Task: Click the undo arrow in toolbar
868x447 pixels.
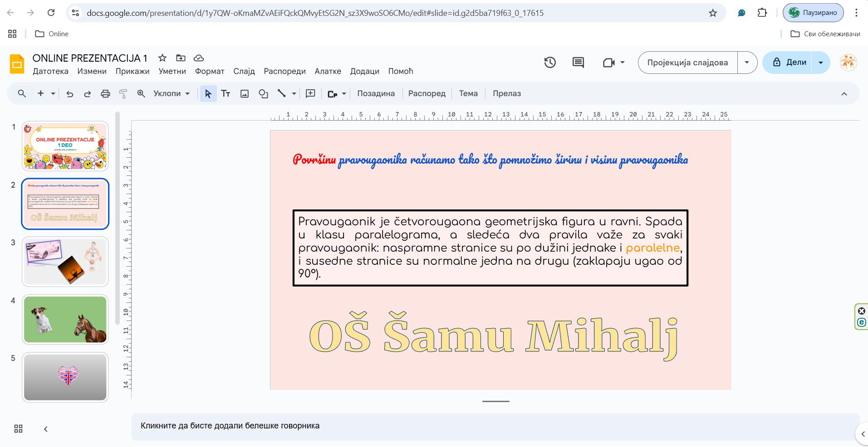Action: coord(69,94)
